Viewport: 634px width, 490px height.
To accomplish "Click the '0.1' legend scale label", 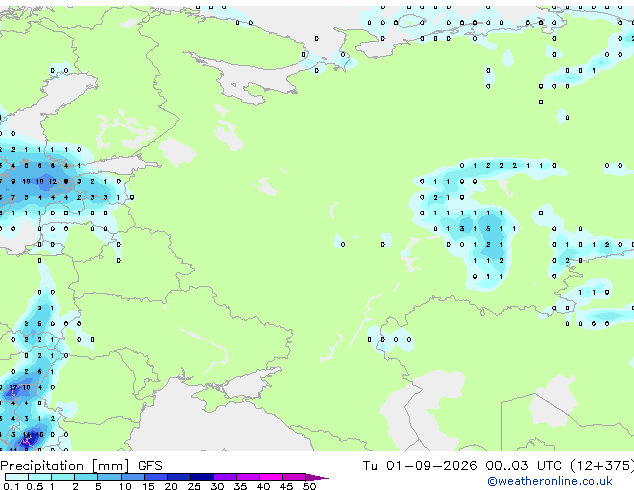I will coord(11,486).
